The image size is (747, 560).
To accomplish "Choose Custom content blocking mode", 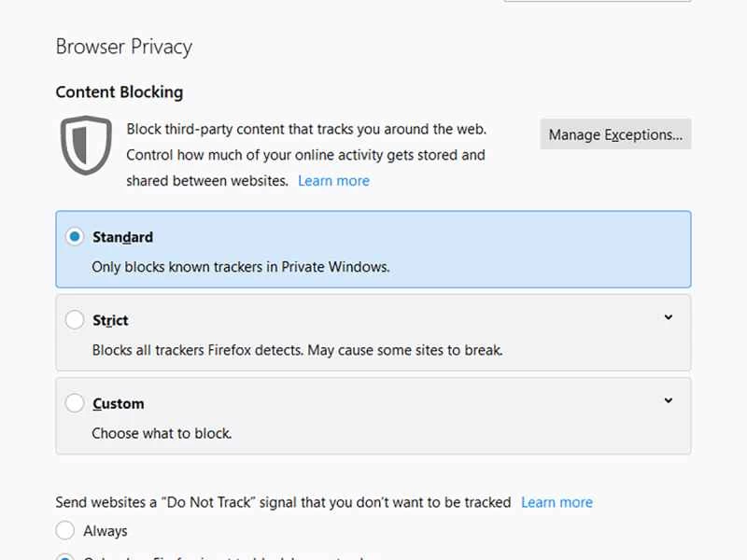I will click(75, 403).
